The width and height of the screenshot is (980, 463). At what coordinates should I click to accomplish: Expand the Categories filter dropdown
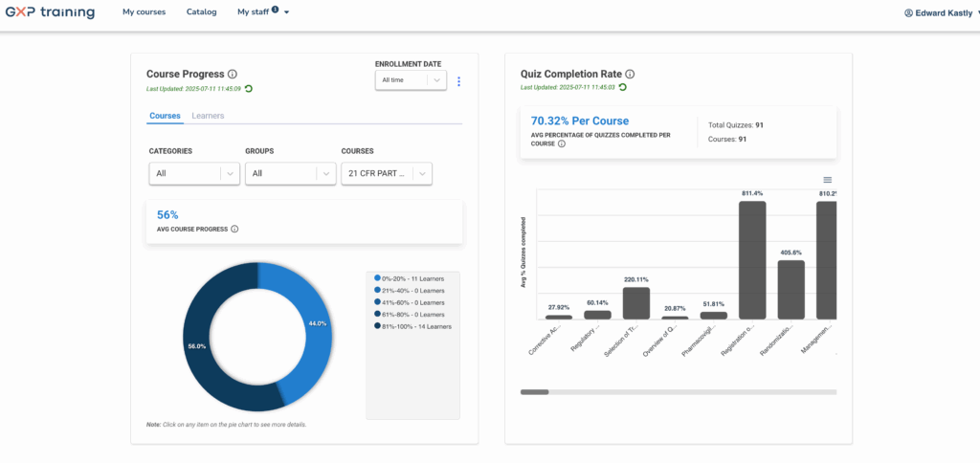193,173
